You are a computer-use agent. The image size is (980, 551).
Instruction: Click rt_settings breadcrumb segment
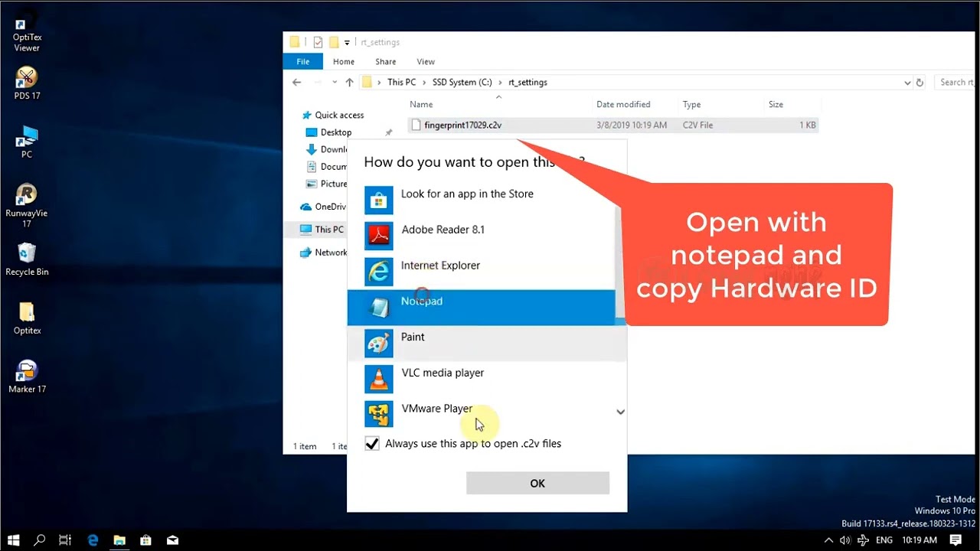528,82
